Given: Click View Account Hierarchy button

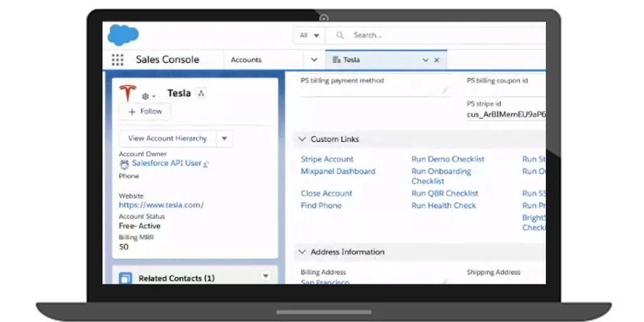Looking at the screenshot, I should click(x=167, y=138).
